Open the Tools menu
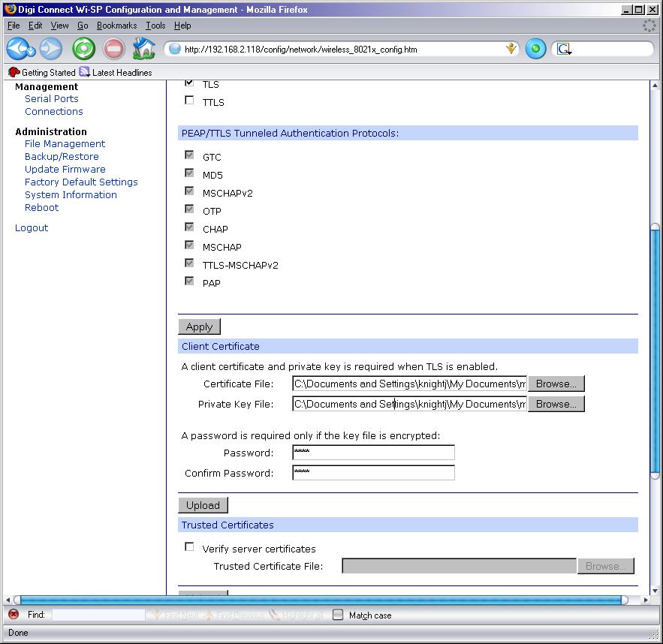 (x=155, y=26)
